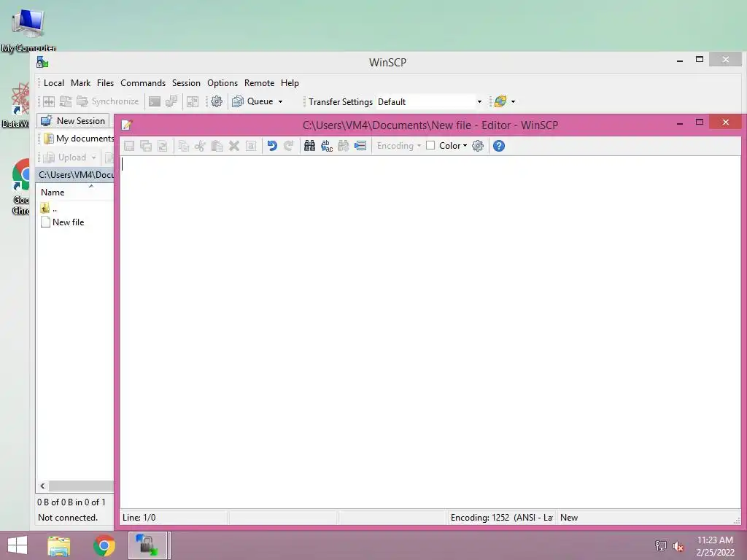Click the Synchronize Browsing icon
Viewport: 747px width, 560px height.
(x=193, y=101)
